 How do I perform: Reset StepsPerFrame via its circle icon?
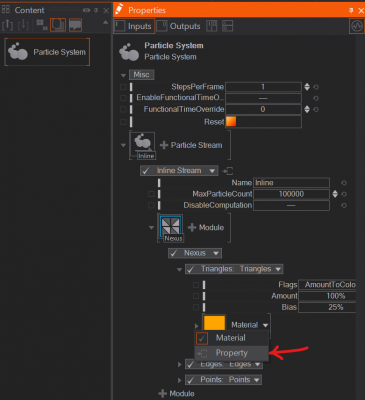tap(316, 87)
